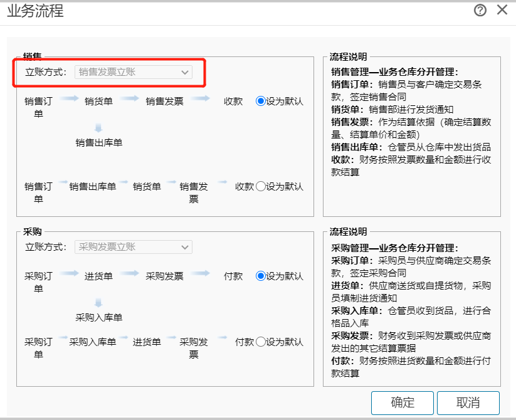Click the 销售出库单 node under 销货单
Viewport: 516px width, 420px height.
99,143
